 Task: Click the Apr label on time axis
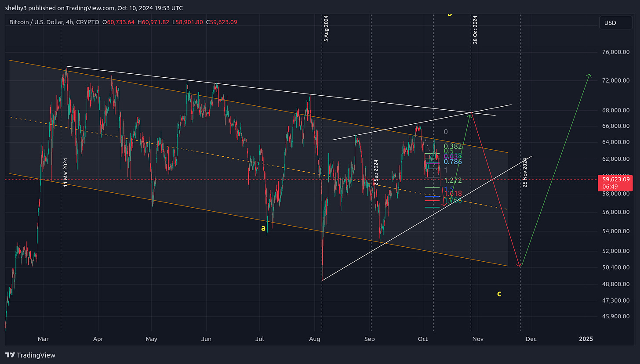pyautogui.click(x=98, y=339)
